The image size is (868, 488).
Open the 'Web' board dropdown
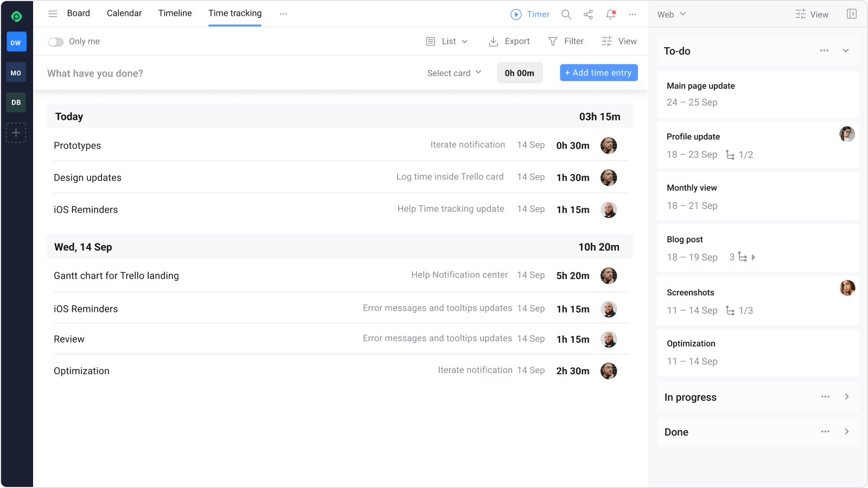click(671, 15)
